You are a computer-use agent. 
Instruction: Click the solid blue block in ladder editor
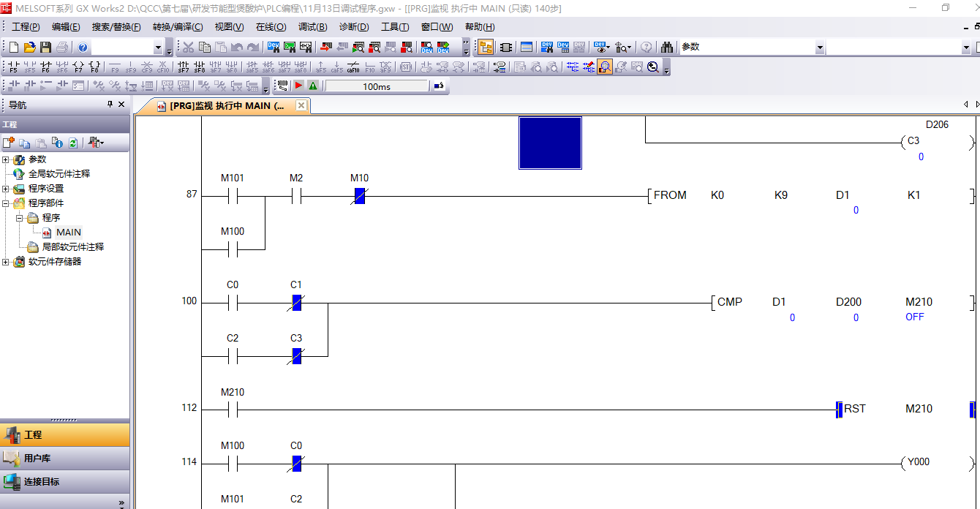[x=550, y=143]
